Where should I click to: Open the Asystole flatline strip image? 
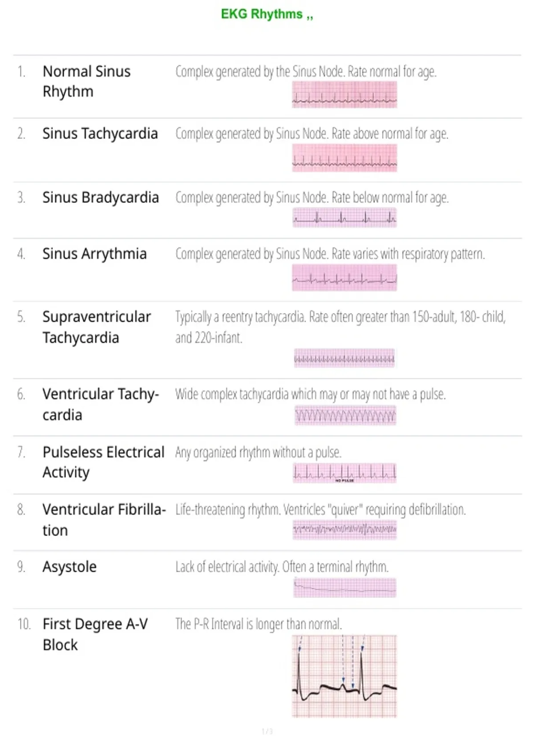click(344, 588)
